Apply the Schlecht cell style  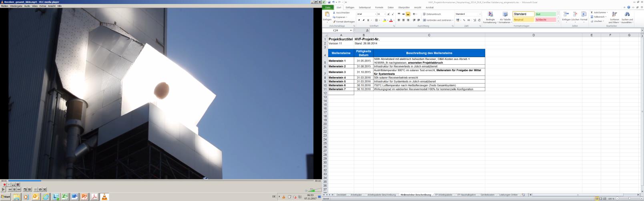point(545,20)
